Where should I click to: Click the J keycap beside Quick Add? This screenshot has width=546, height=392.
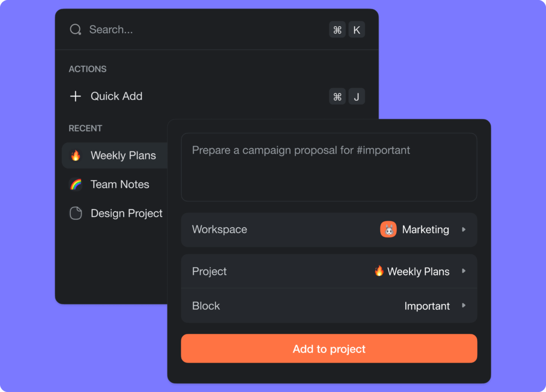point(356,96)
